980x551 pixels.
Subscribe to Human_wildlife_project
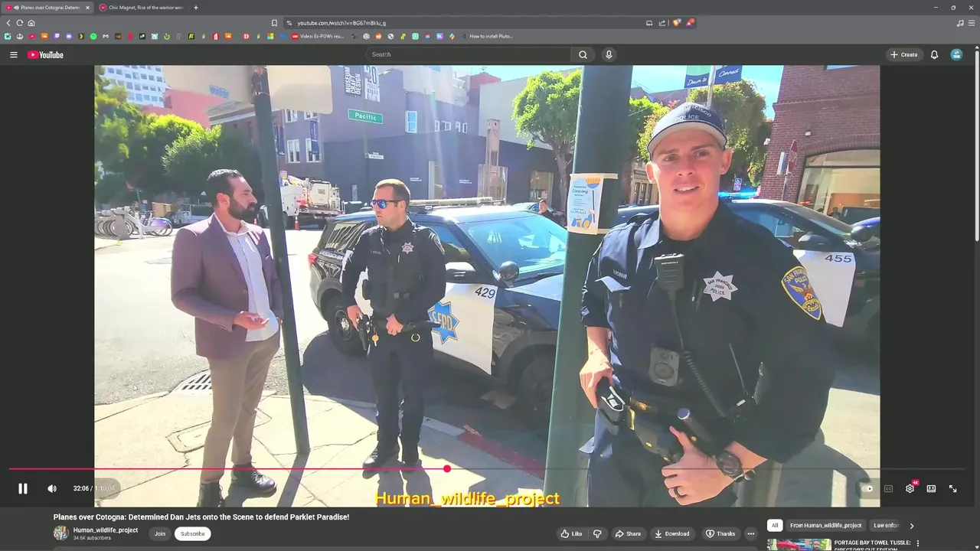pos(192,533)
